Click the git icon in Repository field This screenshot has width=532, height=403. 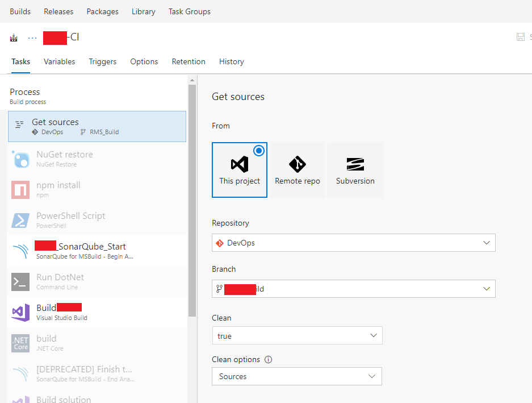[220, 243]
